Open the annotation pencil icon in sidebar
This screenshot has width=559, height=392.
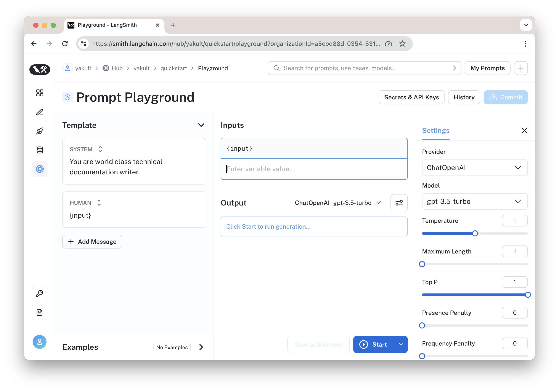tap(40, 112)
